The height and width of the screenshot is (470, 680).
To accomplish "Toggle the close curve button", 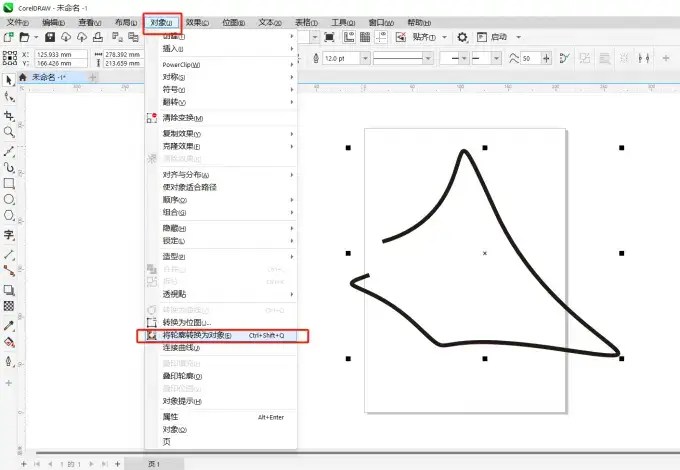I will [564, 58].
